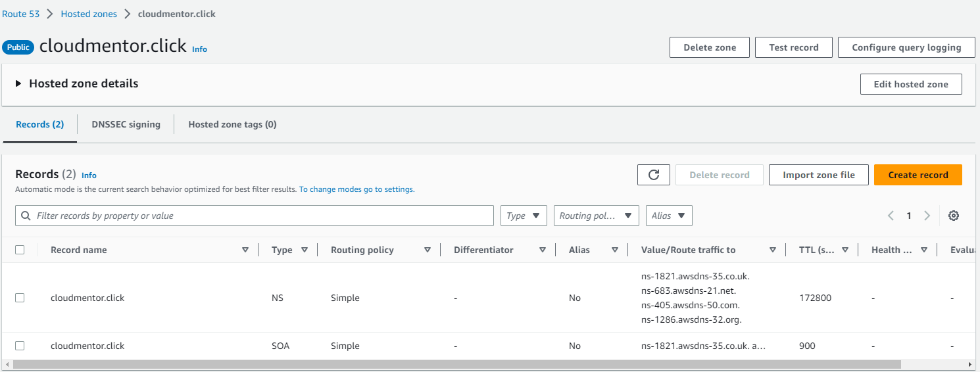
Task: Check the SOA record row checkbox
Action: click(x=20, y=346)
